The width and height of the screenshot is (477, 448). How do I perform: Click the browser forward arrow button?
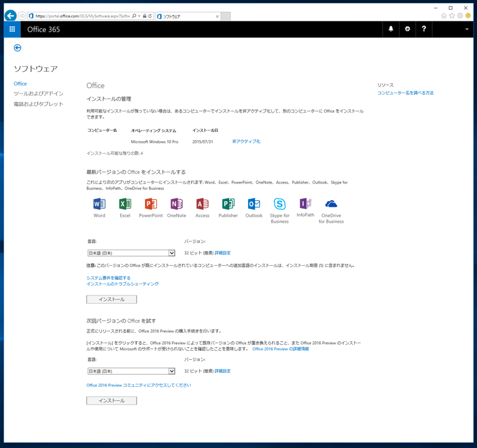[x=22, y=16]
